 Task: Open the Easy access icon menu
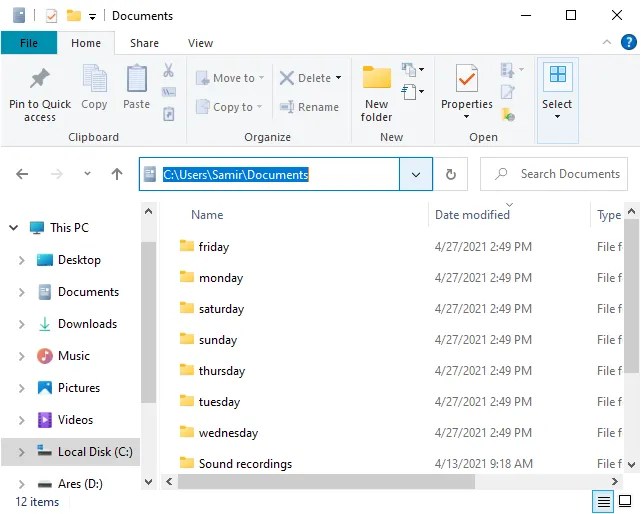(412, 92)
